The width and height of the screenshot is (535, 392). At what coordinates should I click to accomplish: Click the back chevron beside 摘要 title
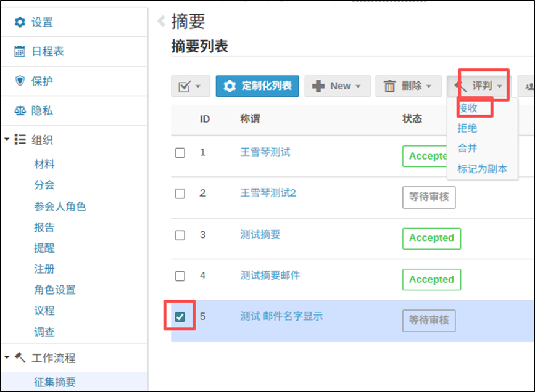point(161,22)
